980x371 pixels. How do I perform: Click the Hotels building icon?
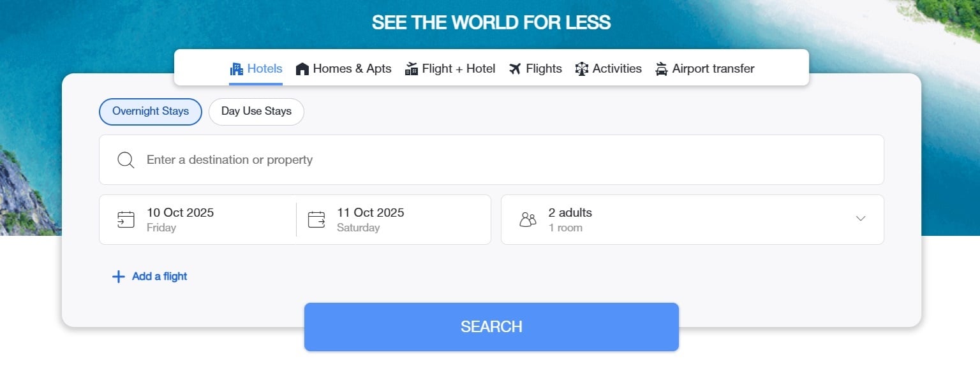click(237, 69)
